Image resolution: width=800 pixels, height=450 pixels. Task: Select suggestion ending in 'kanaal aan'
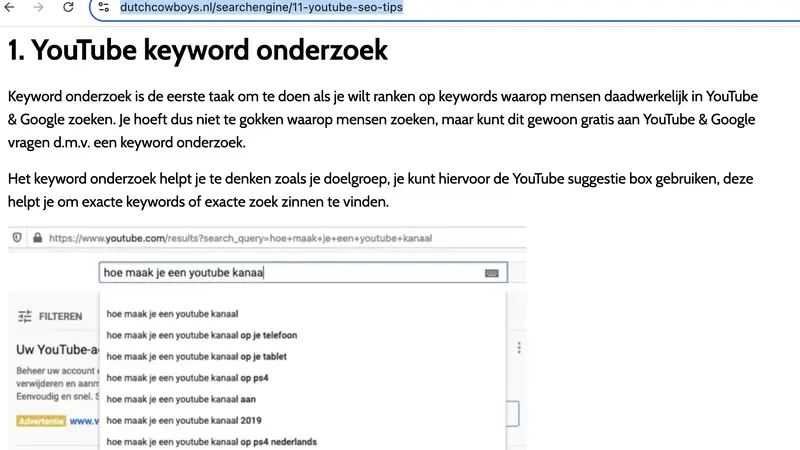(x=181, y=399)
